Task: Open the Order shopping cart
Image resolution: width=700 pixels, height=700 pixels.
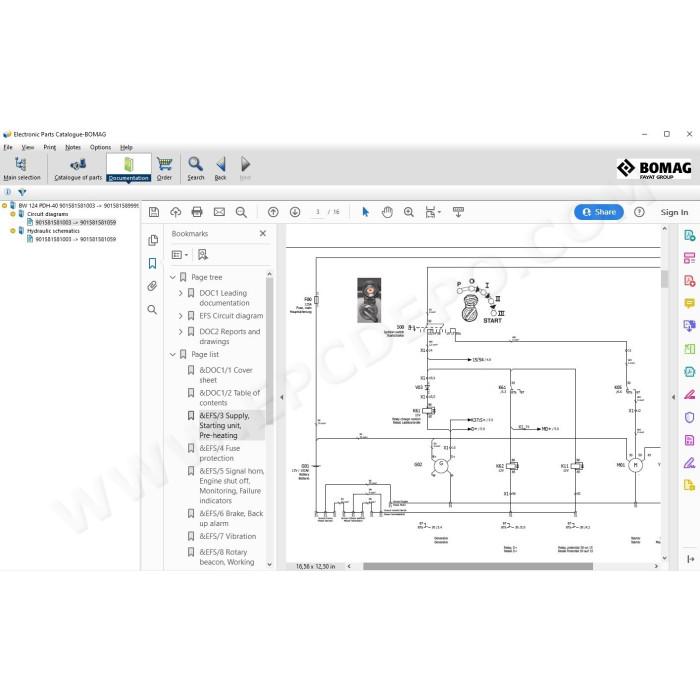Action: coord(164,168)
